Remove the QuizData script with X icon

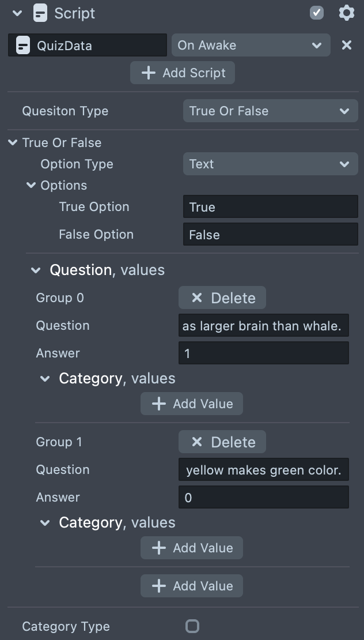point(347,45)
